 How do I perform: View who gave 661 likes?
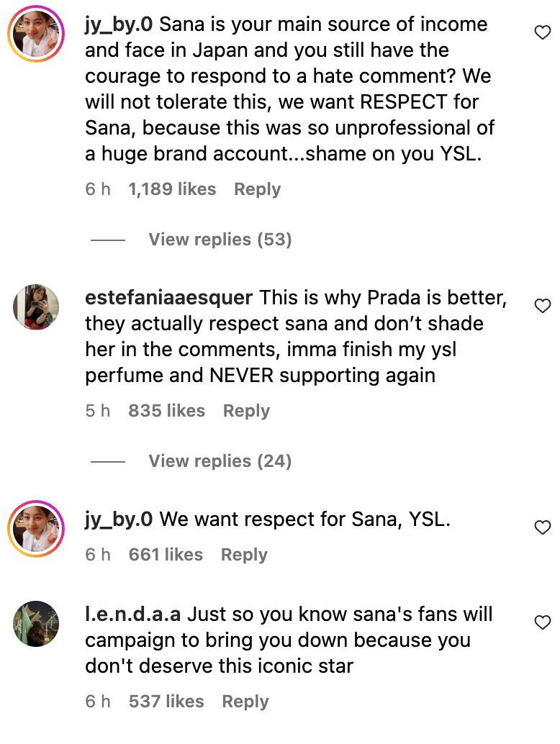tap(166, 555)
